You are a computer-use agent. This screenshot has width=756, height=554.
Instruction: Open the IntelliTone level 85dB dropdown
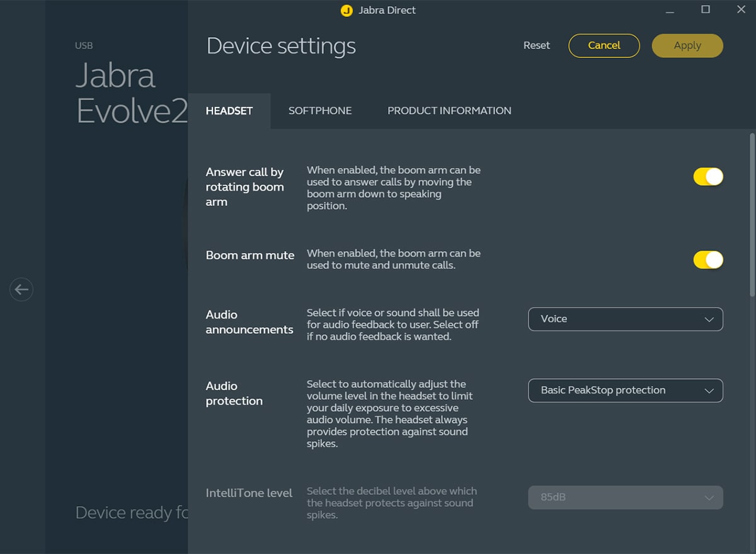(x=625, y=497)
